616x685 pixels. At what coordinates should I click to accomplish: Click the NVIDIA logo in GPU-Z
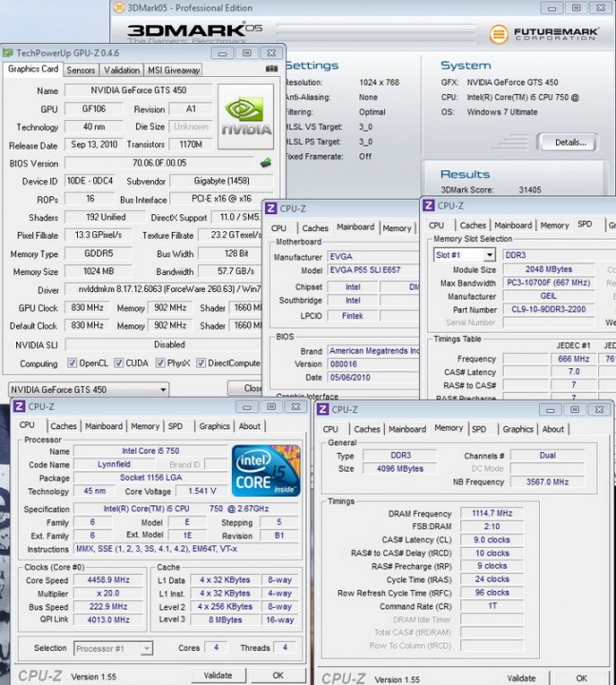pos(246,117)
